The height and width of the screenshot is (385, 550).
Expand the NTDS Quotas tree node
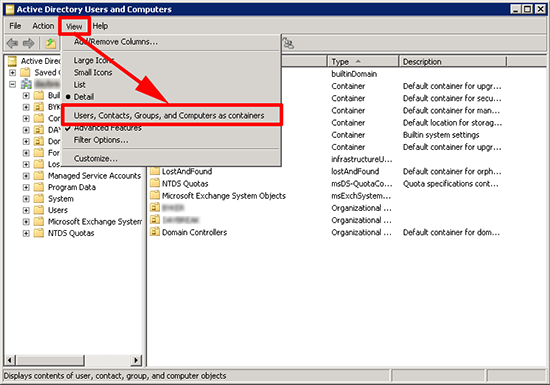26,233
